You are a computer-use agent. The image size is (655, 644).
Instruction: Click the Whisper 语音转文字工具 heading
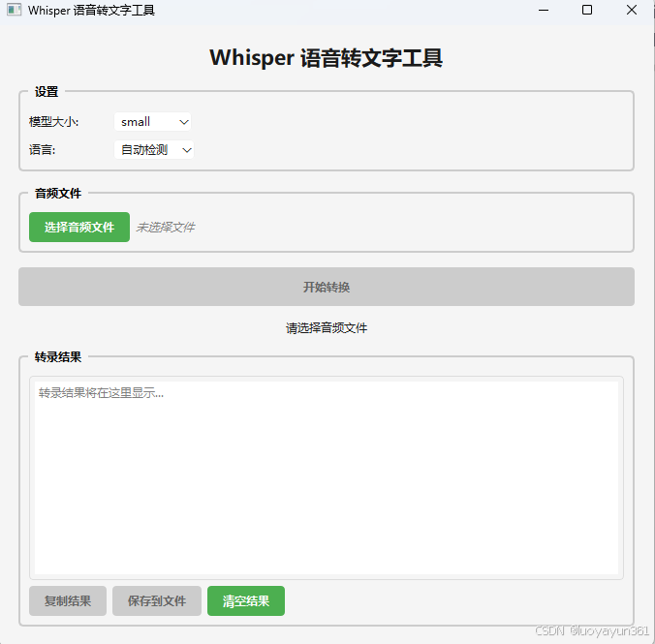coord(326,58)
